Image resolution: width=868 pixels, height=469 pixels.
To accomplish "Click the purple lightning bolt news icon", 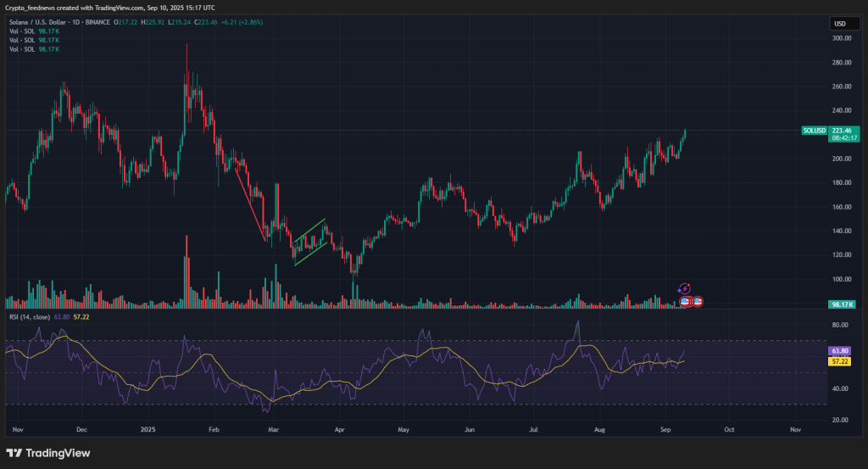I will 685,289.
